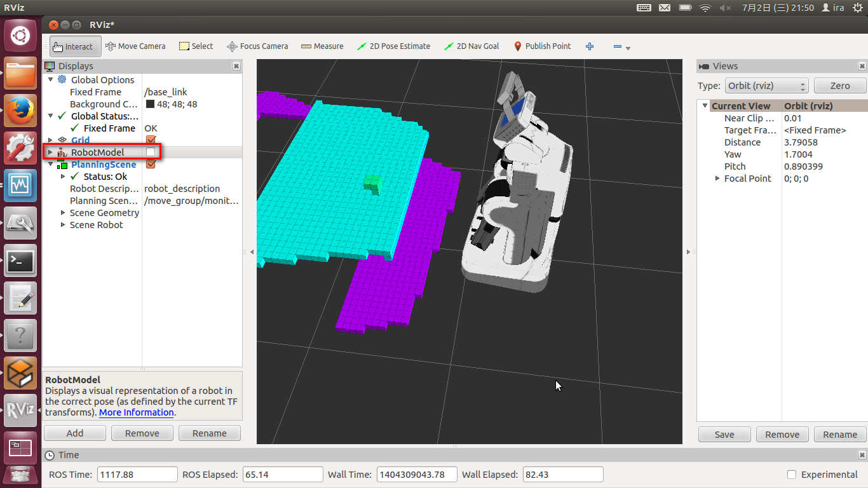The width and height of the screenshot is (868, 488).
Task: Open the ira user menu
Action: (832, 8)
